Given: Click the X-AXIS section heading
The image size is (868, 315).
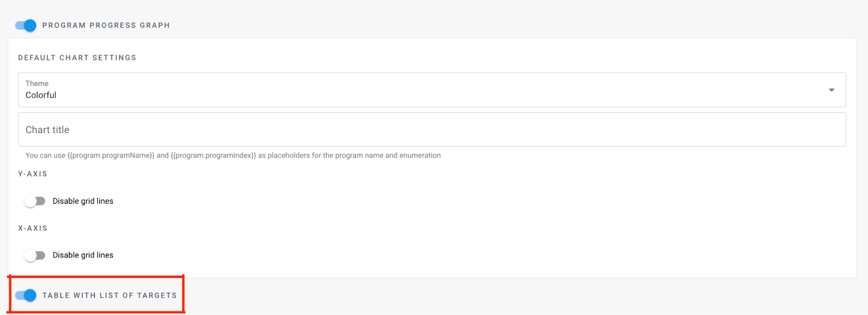Looking at the screenshot, I should (x=33, y=228).
